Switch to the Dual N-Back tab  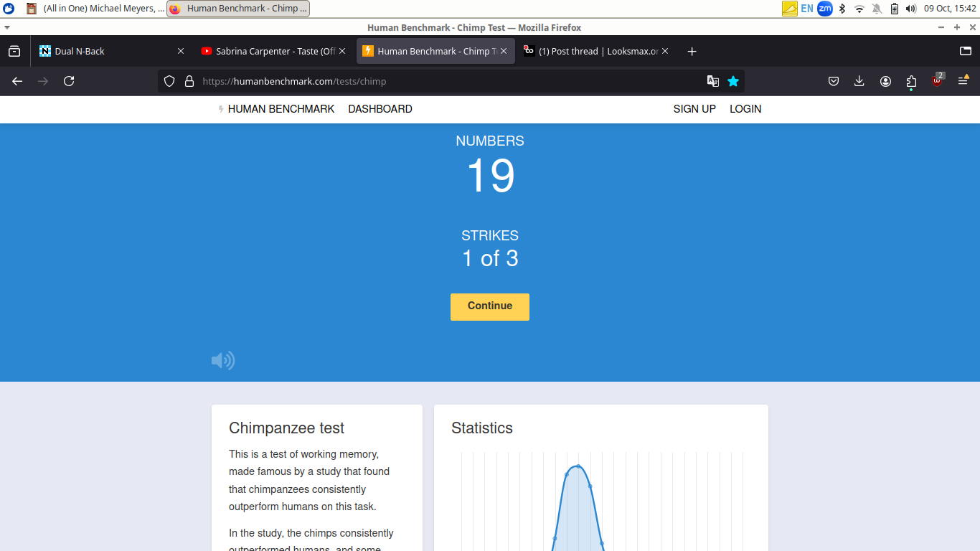coord(112,51)
